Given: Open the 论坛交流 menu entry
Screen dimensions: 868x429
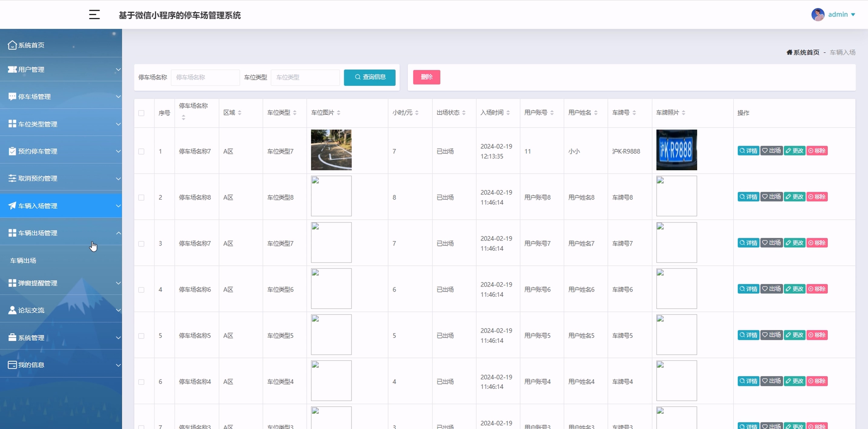Looking at the screenshot, I should click(61, 310).
